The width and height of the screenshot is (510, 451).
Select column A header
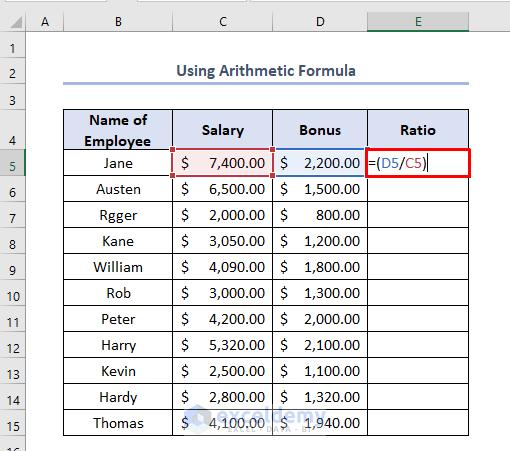coord(45,22)
